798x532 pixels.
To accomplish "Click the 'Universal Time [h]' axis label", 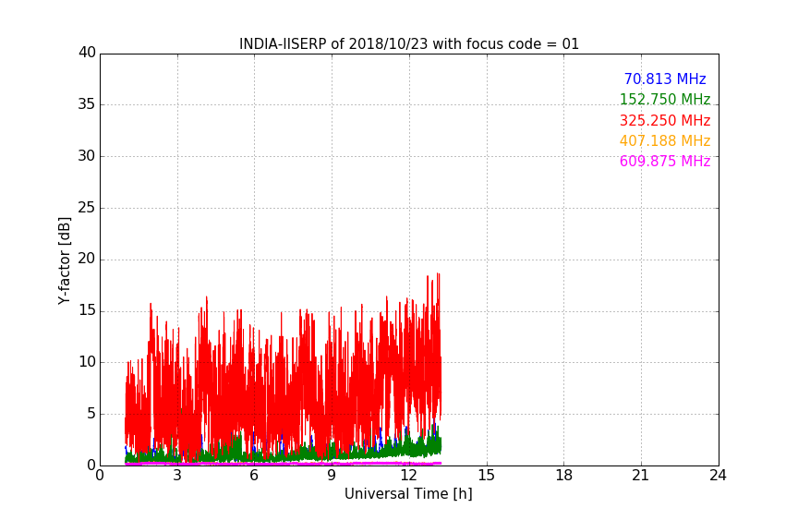I will 408,494.
